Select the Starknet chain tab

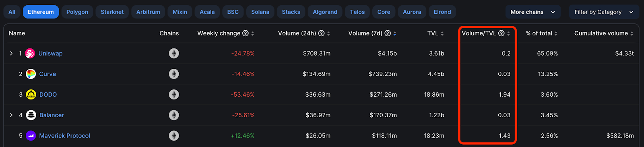click(112, 12)
